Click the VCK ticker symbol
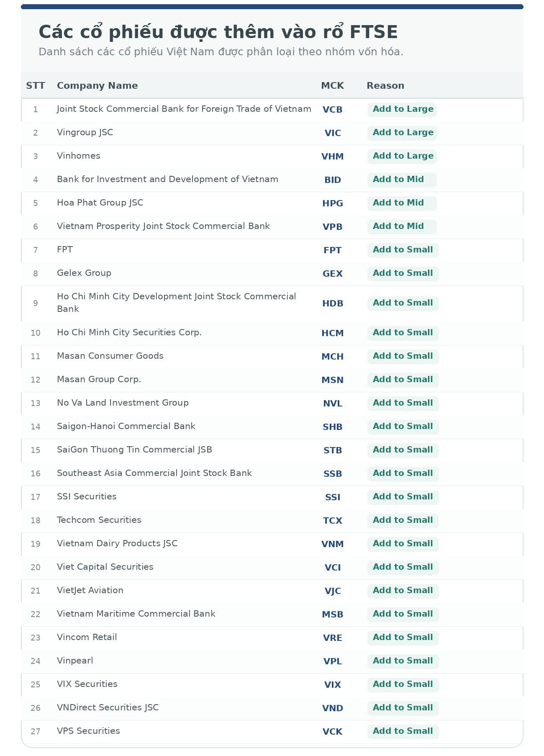 [333, 732]
